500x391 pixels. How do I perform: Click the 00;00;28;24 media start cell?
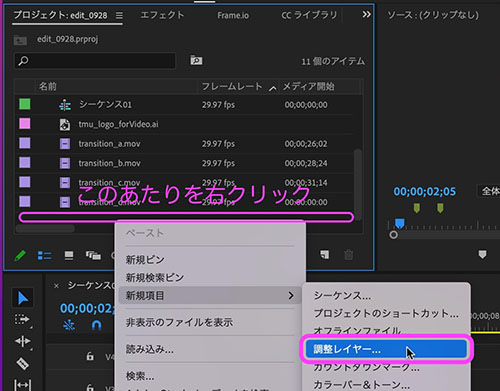[306, 163]
